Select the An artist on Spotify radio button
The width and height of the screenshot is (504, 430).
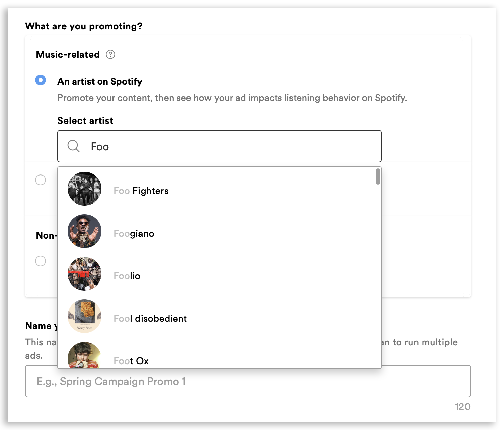[x=41, y=80]
